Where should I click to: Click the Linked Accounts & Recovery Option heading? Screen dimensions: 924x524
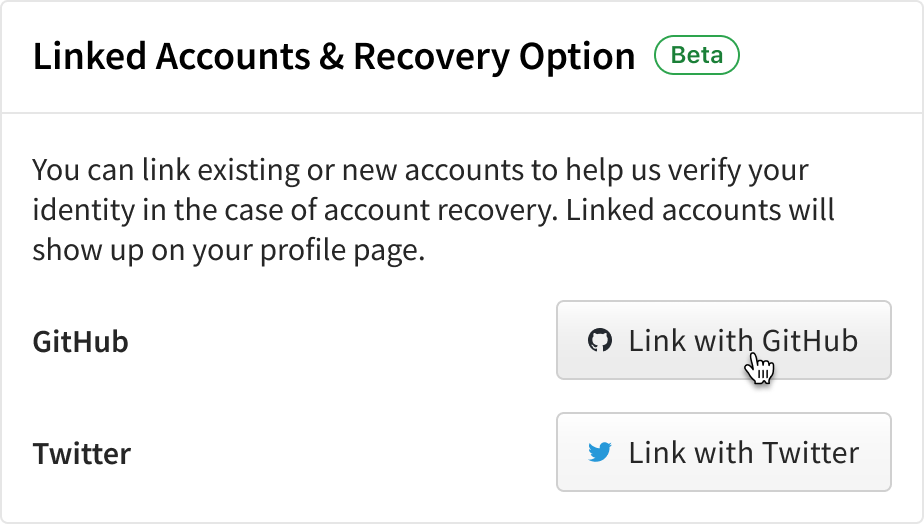pos(334,57)
